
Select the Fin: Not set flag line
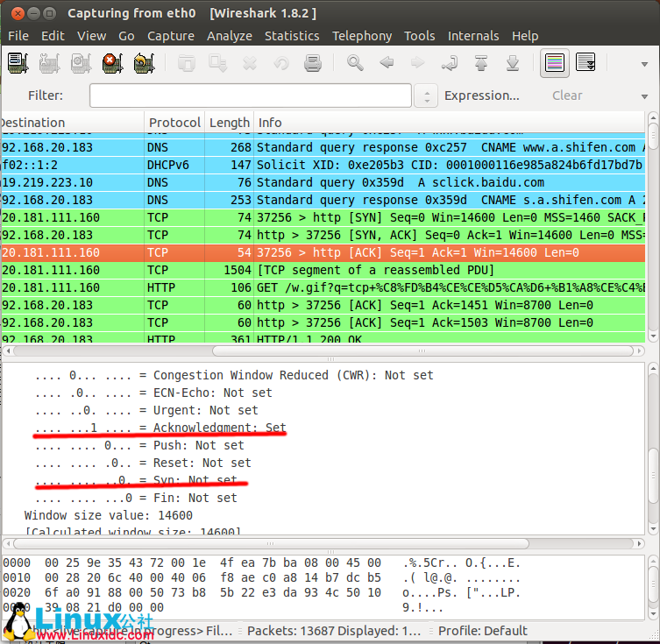click(x=136, y=498)
